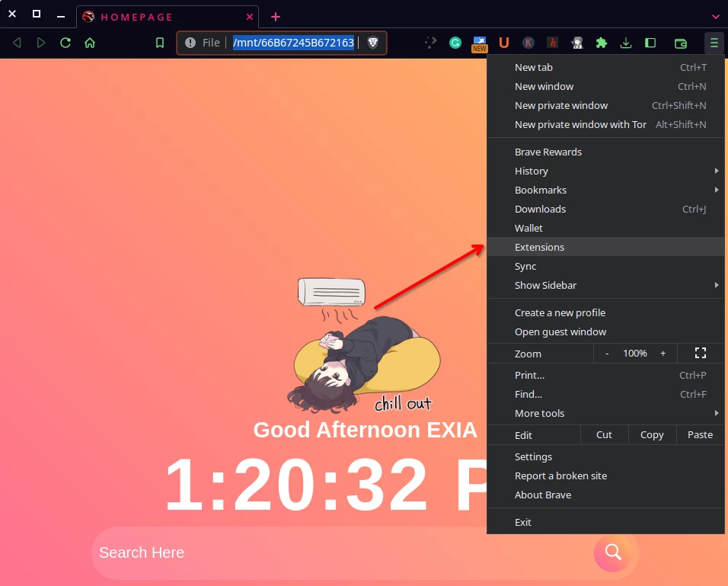Select Report a broken site
The height and width of the screenshot is (586, 728).
560,476
